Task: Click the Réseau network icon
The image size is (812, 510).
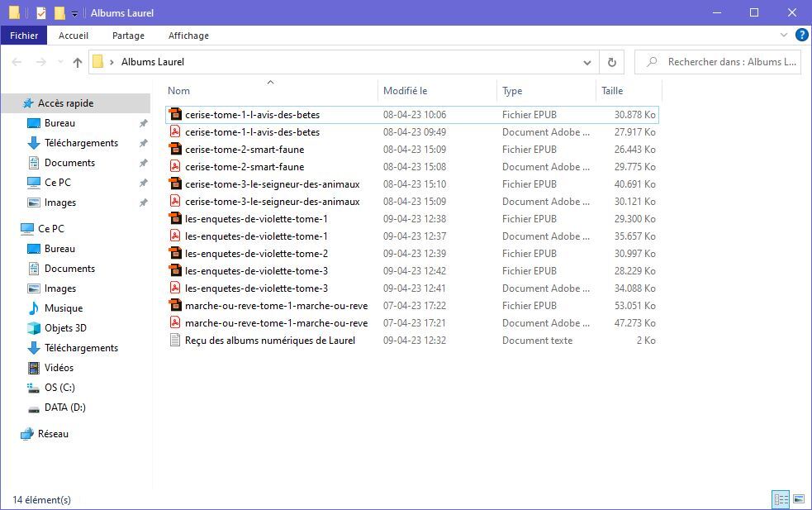Action: [27, 434]
